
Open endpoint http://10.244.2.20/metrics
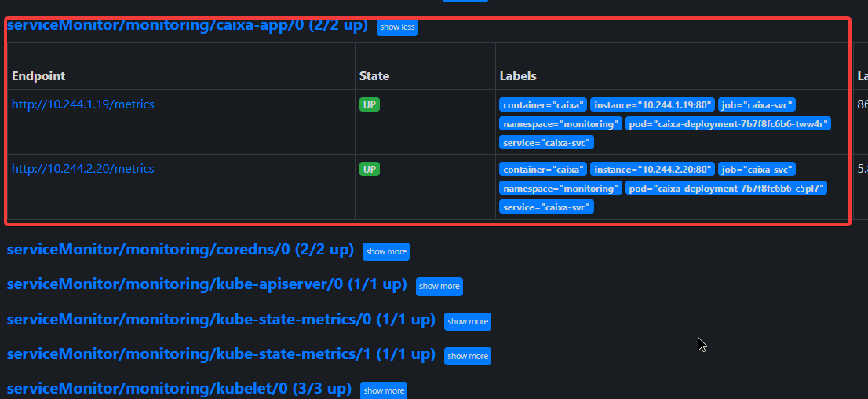point(83,168)
